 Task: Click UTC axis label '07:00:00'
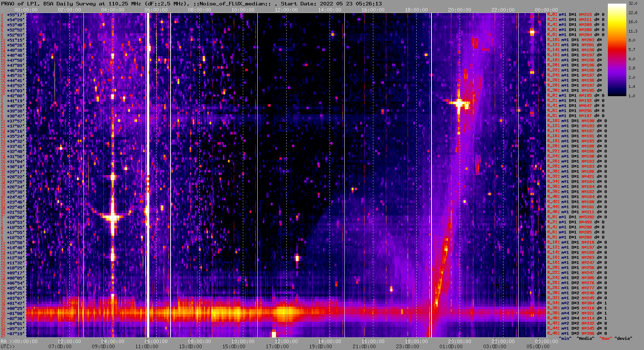tap(60, 346)
